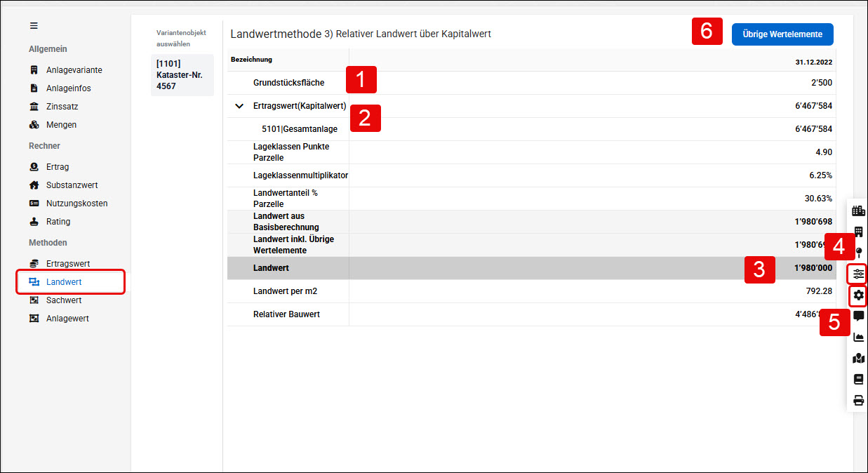Screen dimensions: 868x473
Task: Click the value 30.63%
Action: (819, 199)
